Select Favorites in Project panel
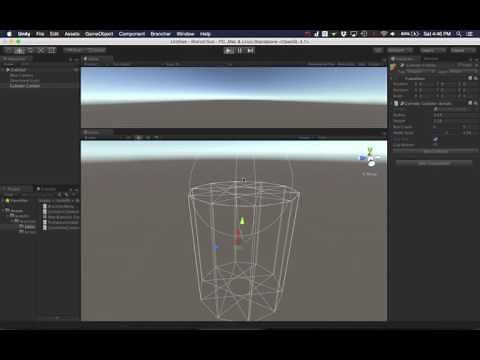 [19, 201]
